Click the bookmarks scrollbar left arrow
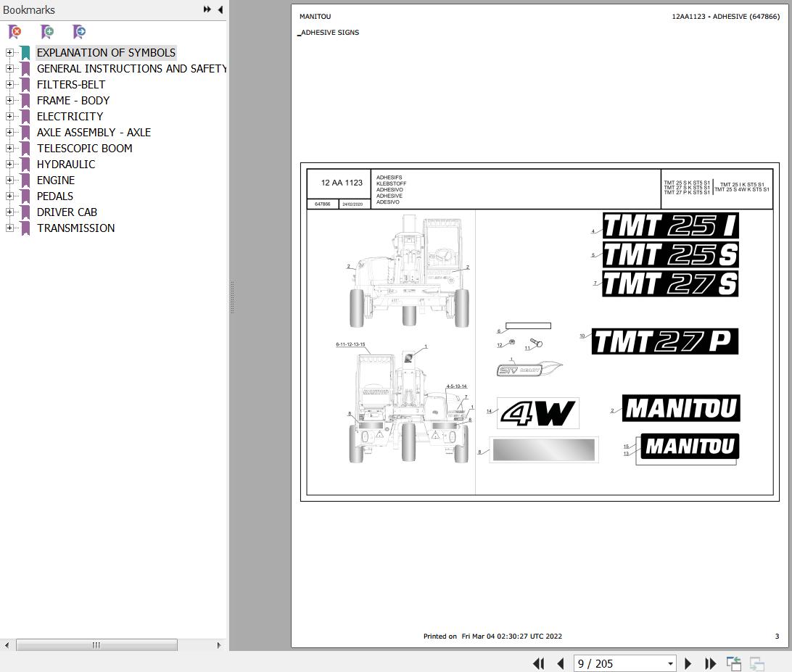The width and height of the screenshot is (792, 672). (7, 644)
